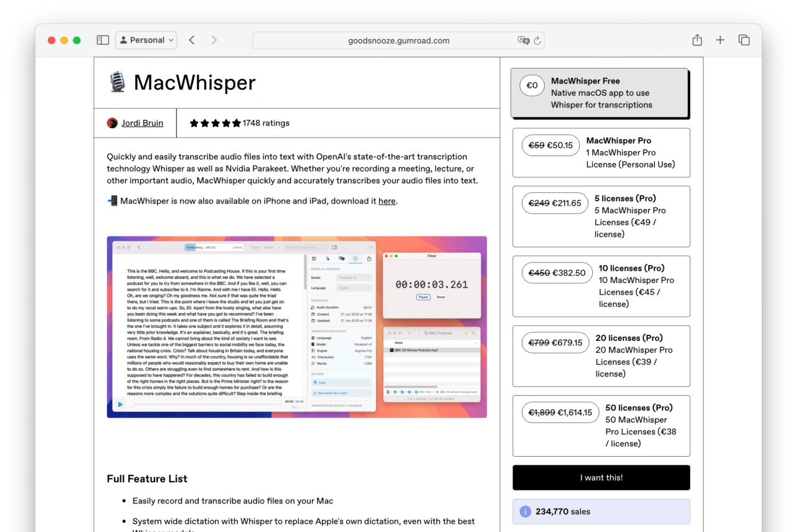Viewport: 797px width, 532px height.
Task: Toggle the Safari sidebar icon
Action: pyautogui.click(x=103, y=40)
